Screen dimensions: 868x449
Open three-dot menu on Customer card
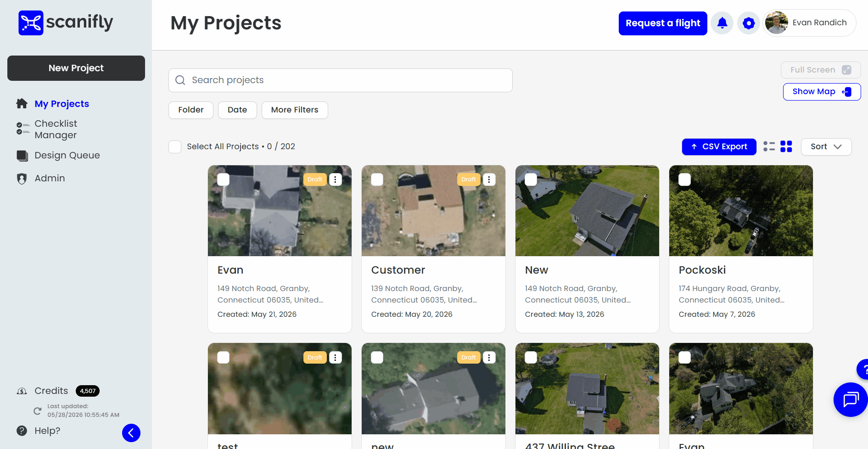489,180
